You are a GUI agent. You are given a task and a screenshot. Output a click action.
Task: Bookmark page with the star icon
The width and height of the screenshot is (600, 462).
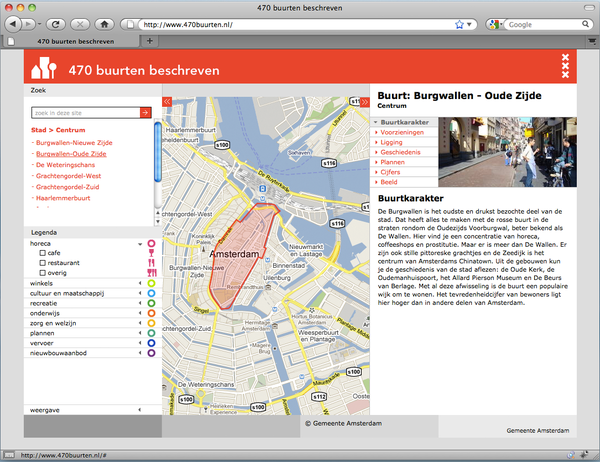coord(459,22)
